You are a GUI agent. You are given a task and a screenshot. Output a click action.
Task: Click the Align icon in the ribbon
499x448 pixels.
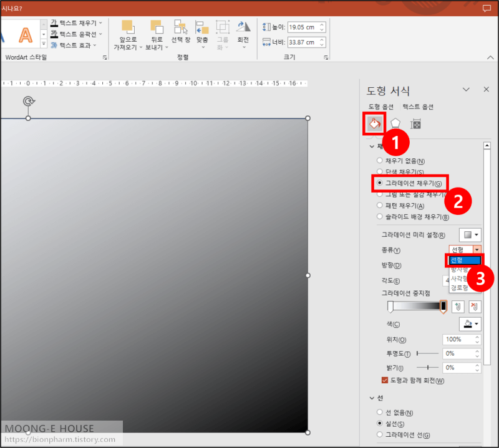click(201, 28)
